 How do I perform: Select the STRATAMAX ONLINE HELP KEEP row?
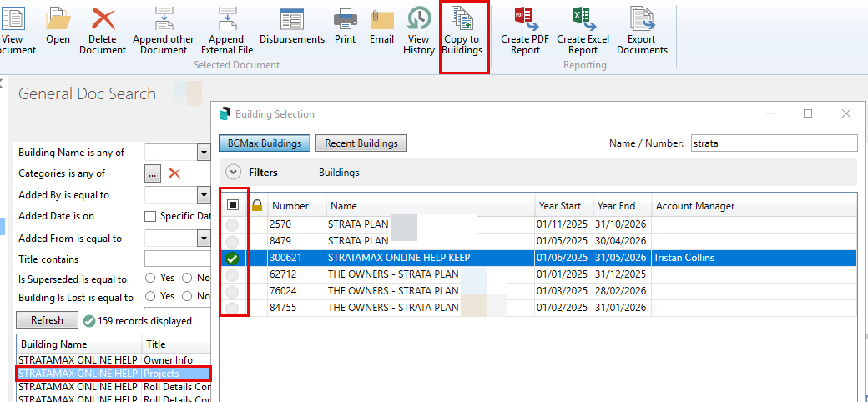[x=538, y=258]
